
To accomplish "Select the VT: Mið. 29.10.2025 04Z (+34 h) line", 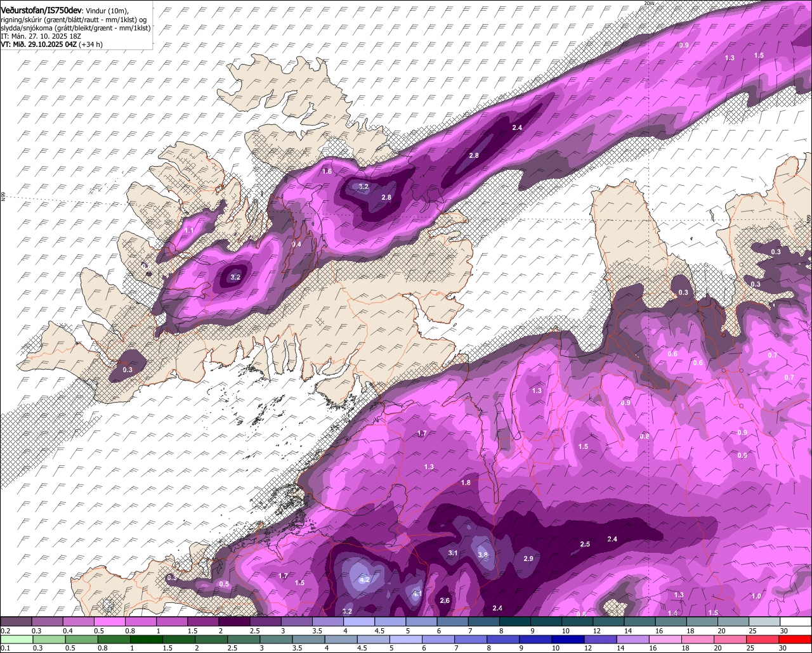I will pyautogui.click(x=51, y=44).
